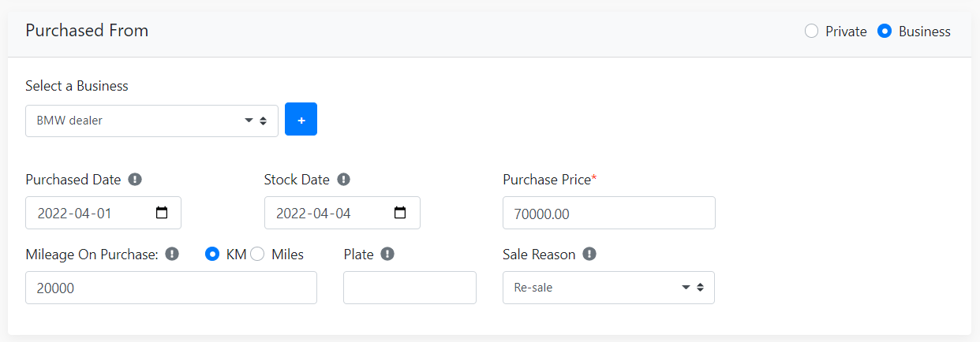Expand the Re-sale Sale Reason dropdown
This screenshot has height=342, width=980.
(608, 288)
